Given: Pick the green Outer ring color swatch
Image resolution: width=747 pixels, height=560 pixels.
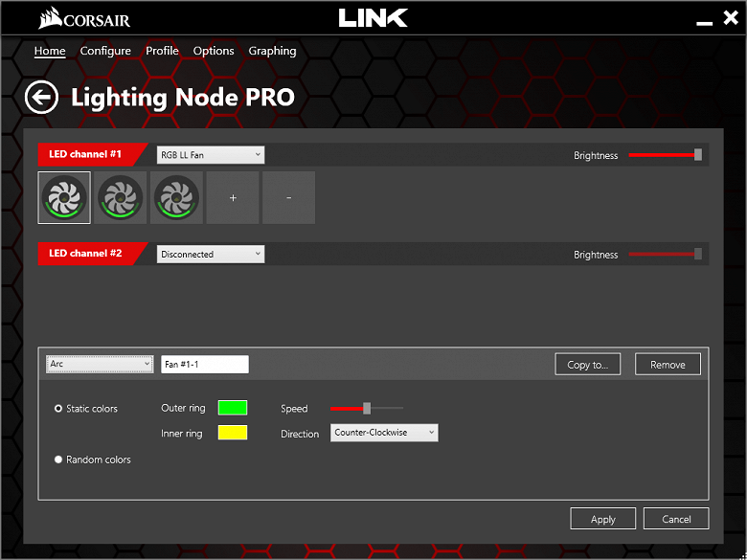Looking at the screenshot, I should pos(233,408).
